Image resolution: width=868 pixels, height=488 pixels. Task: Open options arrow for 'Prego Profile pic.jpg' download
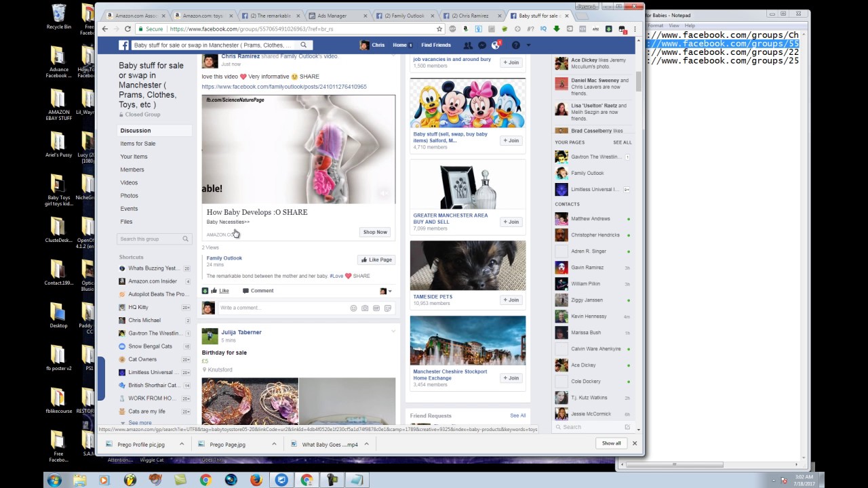click(181, 444)
